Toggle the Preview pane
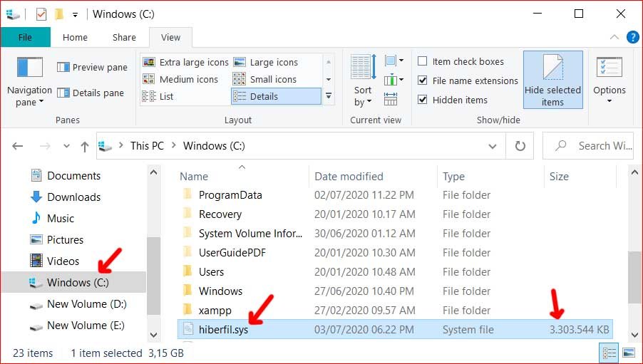643x364 pixels. tap(92, 67)
